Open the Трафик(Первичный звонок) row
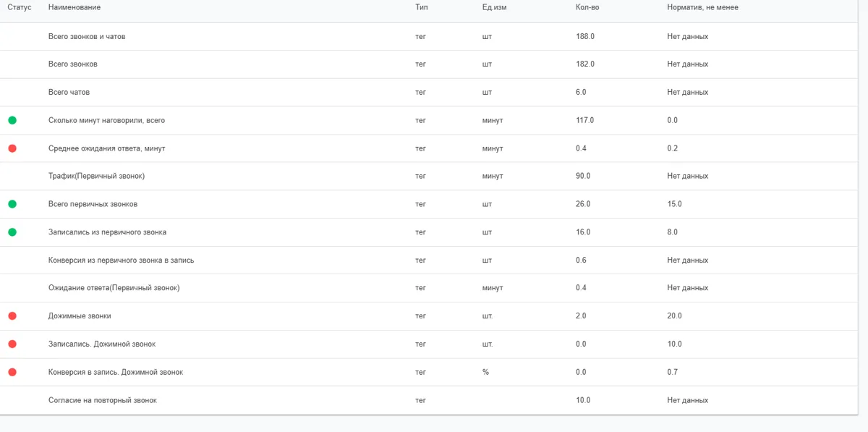The image size is (868, 432). pyautogui.click(x=434, y=176)
